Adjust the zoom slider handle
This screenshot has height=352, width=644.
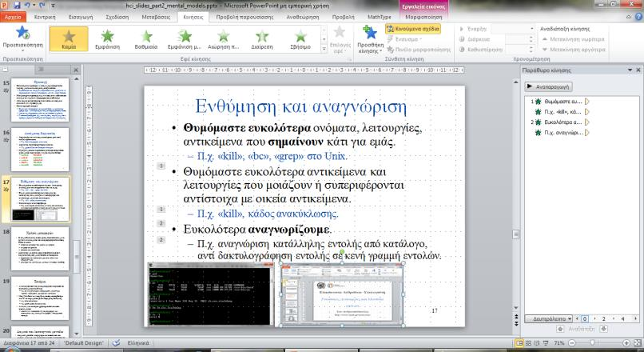pyautogui.click(x=592, y=342)
